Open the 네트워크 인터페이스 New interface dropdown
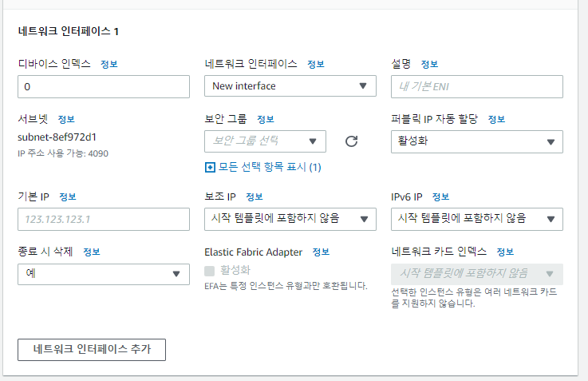Image resolution: width=588 pixels, height=381 pixels. tap(290, 86)
